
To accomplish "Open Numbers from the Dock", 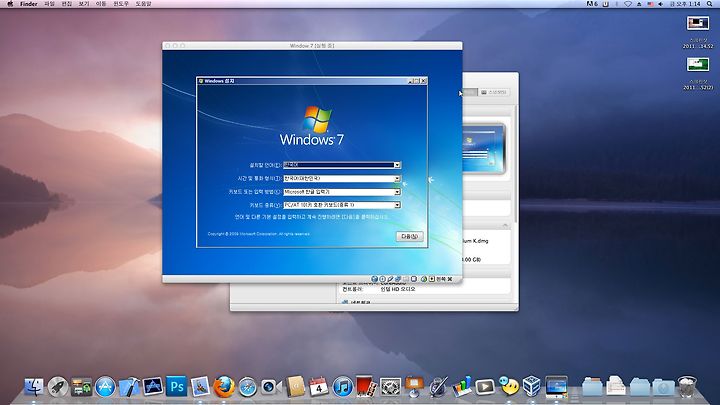I will [x=461, y=387].
